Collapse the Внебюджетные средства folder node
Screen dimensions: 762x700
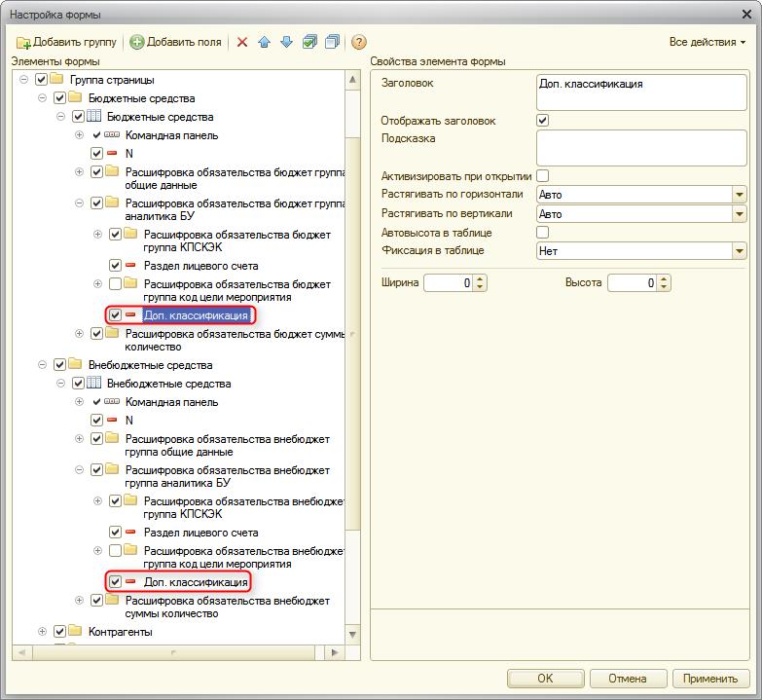(x=42, y=364)
